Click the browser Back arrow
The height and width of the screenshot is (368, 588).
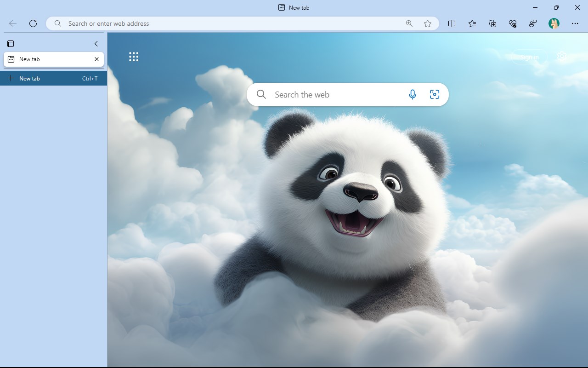tap(13, 23)
